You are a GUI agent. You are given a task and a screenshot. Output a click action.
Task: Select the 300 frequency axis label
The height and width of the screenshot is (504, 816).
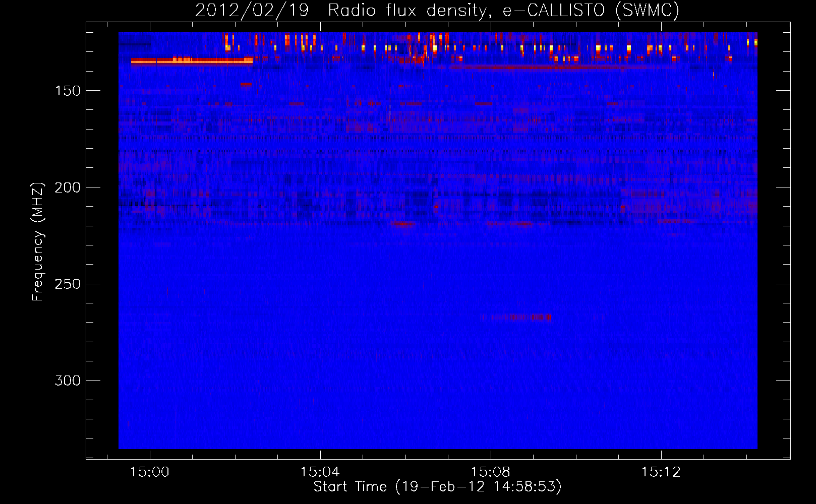[68, 381]
